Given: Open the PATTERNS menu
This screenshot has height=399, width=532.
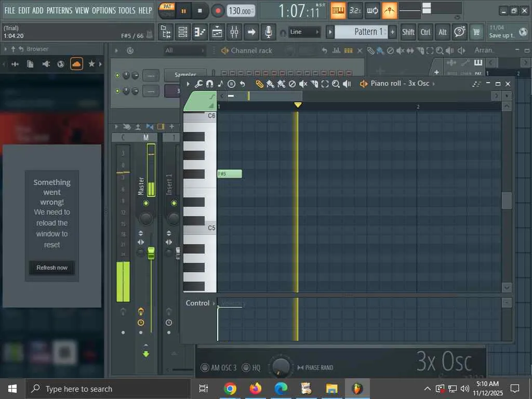Looking at the screenshot, I should (59, 10).
